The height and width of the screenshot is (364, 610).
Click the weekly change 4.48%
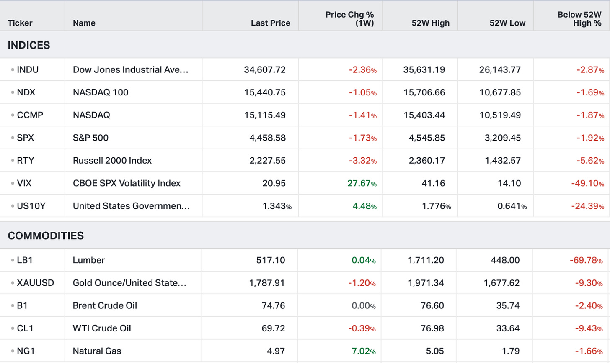(x=364, y=206)
